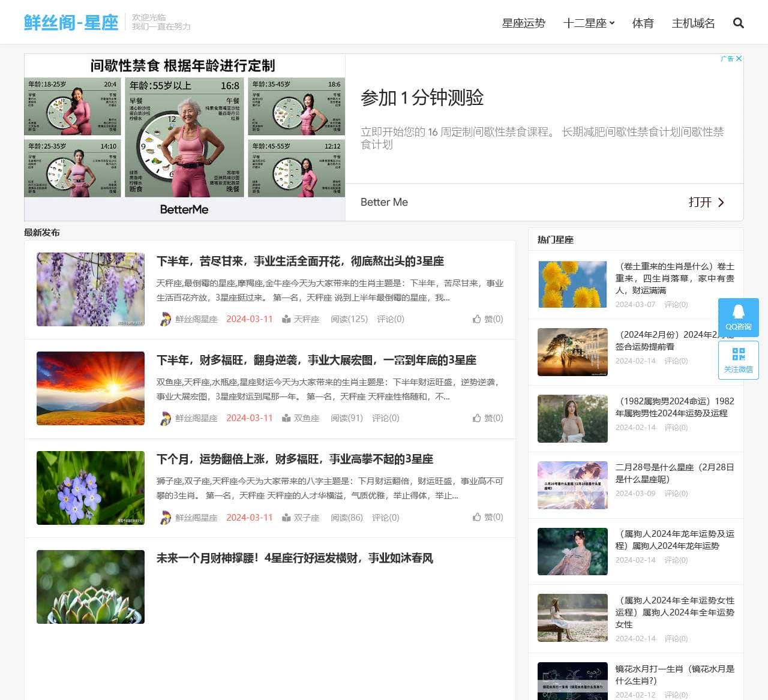This screenshot has width=768, height=700.
Task: Open the 参加 1 分钟测验 ad headline
Action: [422, 97]
